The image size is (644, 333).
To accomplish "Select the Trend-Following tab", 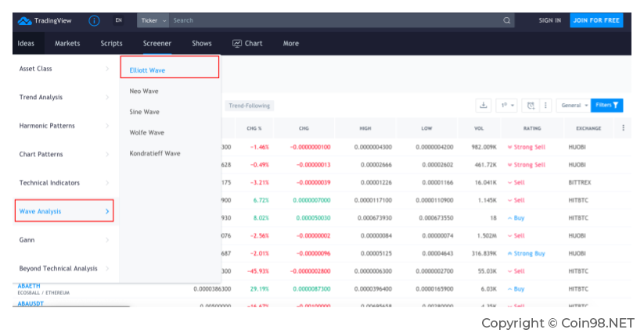I will 250,106.
